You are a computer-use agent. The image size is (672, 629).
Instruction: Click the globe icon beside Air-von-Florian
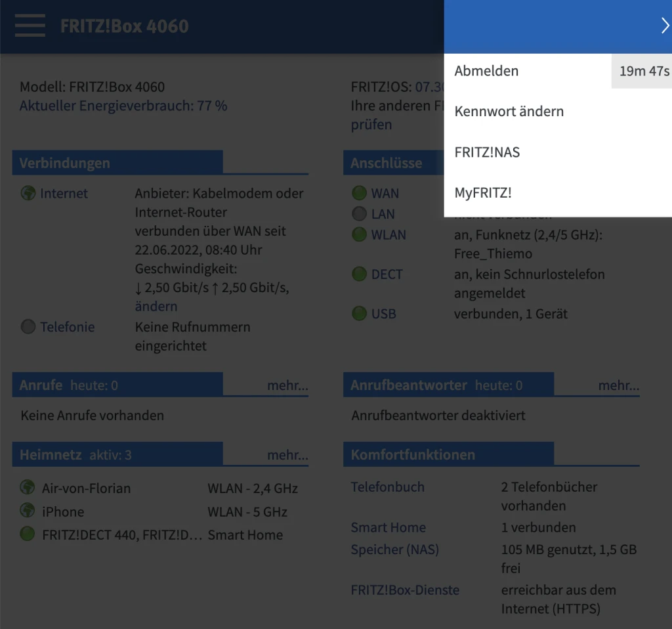28,487
